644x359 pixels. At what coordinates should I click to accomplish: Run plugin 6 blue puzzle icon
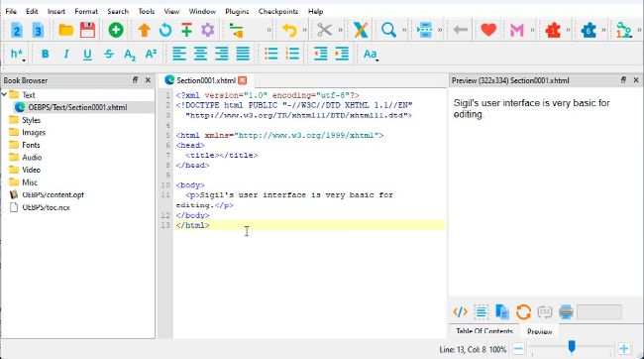tap(589, 30)
